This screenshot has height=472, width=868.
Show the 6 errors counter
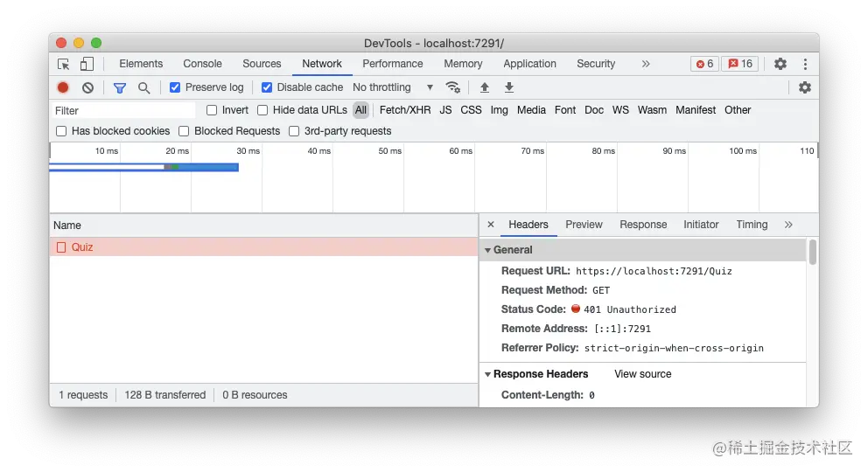[704, 64]
